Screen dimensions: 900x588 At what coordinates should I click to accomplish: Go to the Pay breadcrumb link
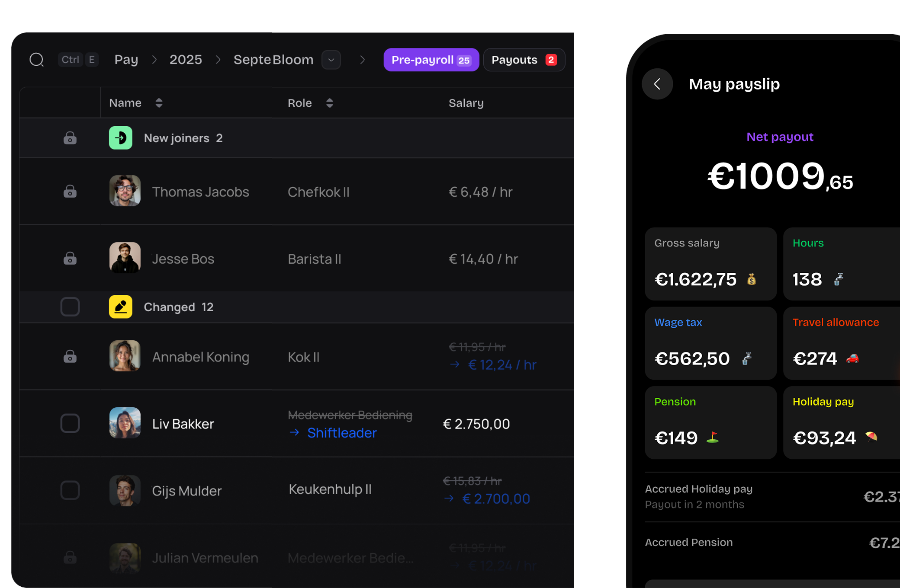[x=126, y=60]
